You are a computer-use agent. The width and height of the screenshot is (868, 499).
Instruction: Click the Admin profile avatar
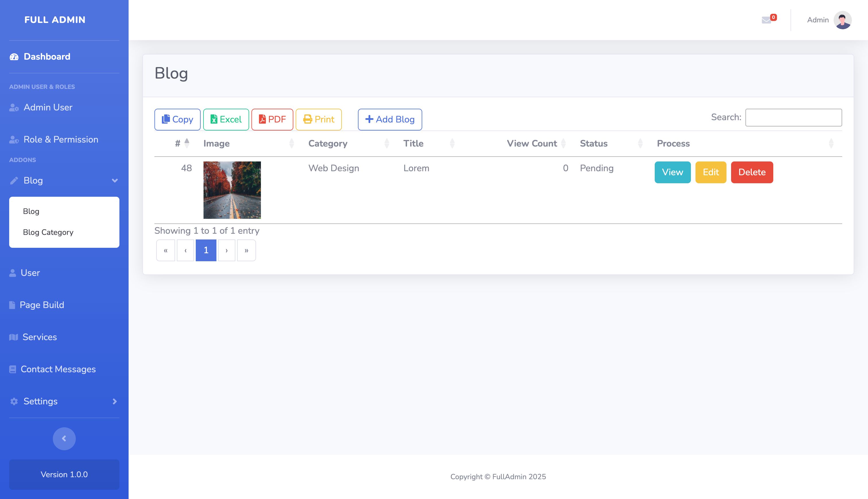(842, 20)
